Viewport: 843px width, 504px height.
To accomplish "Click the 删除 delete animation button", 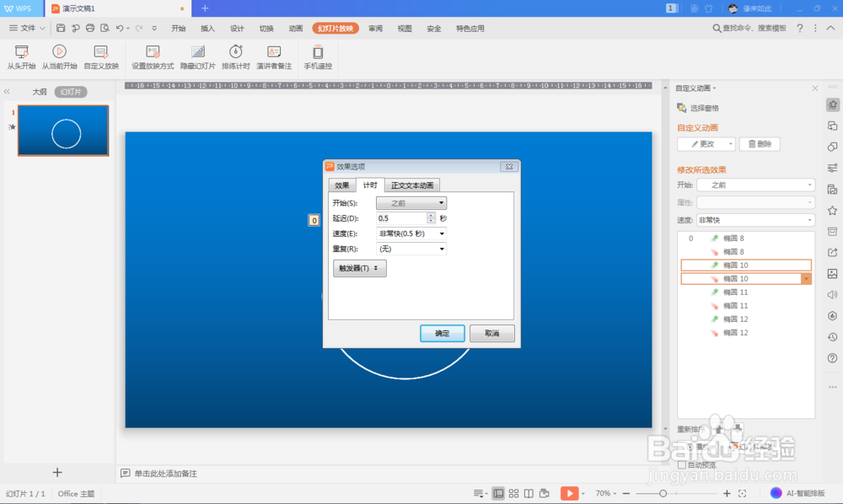I will (x=760, y=143).
